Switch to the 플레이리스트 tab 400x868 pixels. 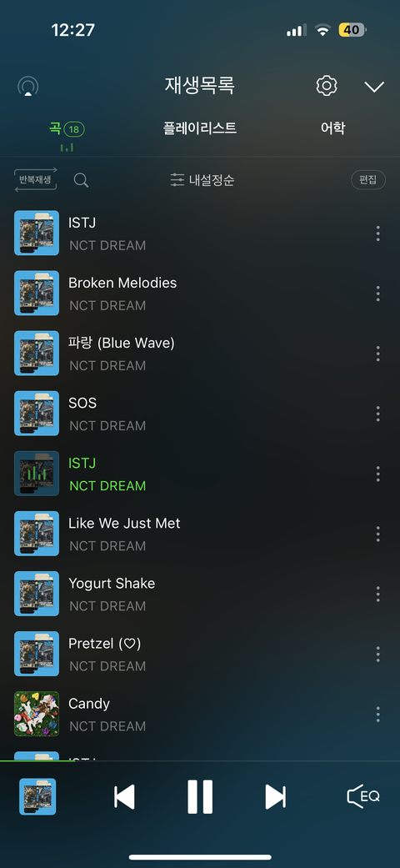[x=200, y=128]
